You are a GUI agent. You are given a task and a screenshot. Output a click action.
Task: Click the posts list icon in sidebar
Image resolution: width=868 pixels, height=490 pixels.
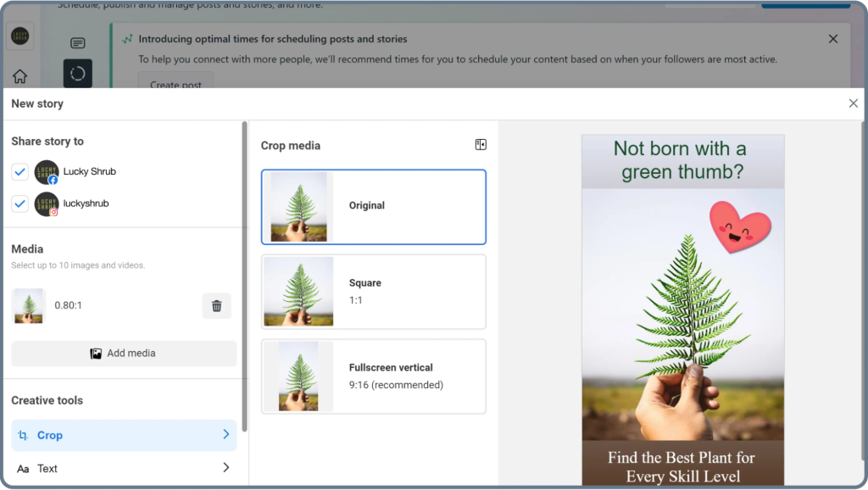tap(77, 43)
